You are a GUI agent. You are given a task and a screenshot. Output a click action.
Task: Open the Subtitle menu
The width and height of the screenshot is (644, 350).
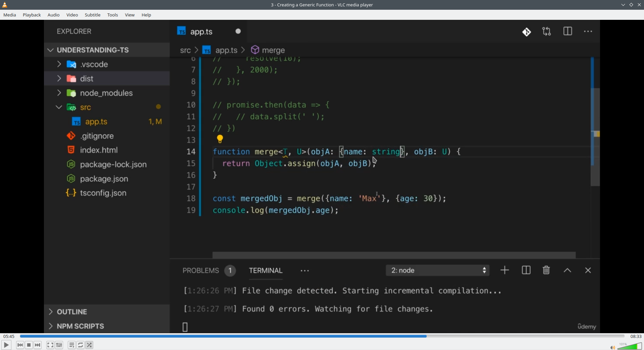coord(93,15)
